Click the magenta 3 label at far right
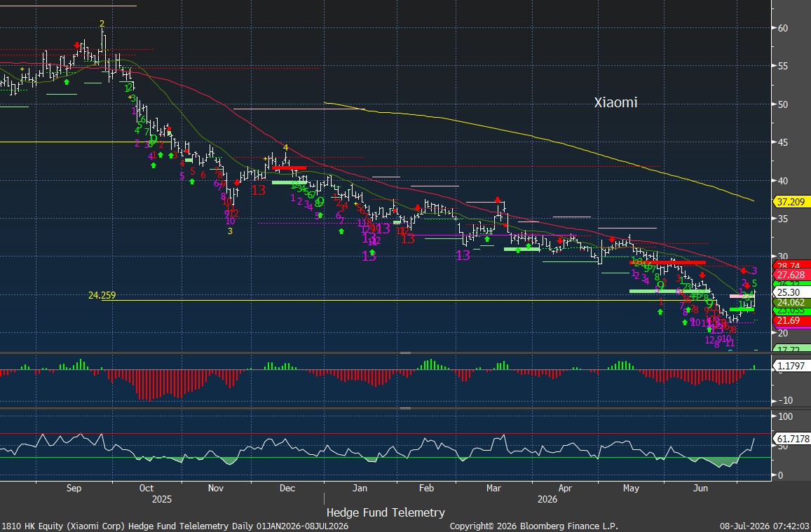The width and height of the screenshot is (811, 532). [x=754, y=271]
